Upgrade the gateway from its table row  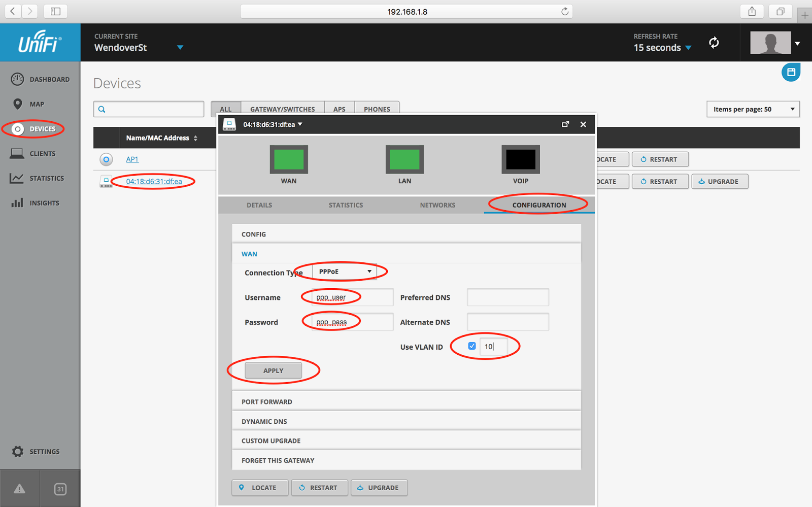[x=720, y=182]
